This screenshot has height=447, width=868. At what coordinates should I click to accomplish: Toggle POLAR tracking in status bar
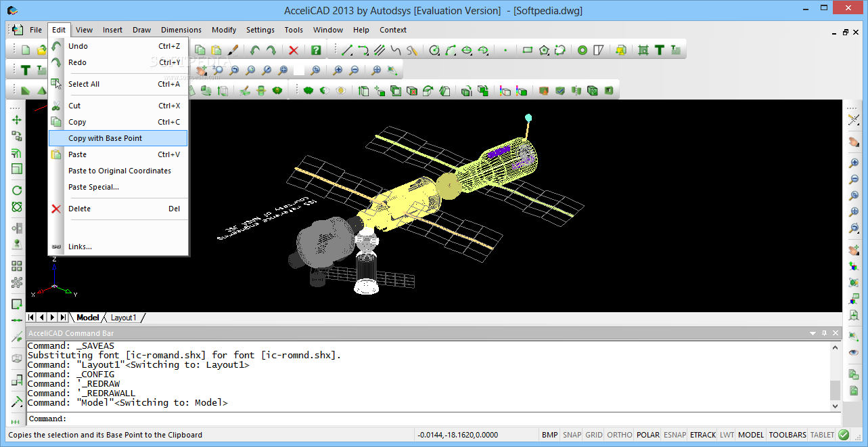click(648, 435)
